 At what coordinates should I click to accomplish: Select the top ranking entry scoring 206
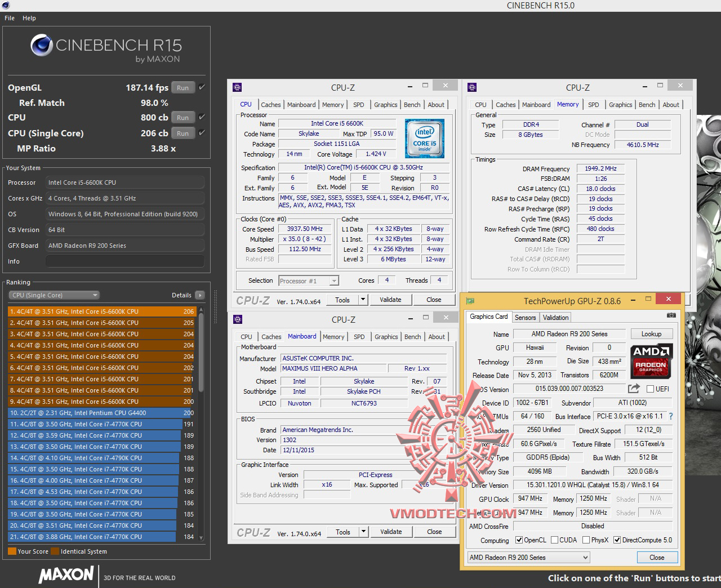pyautogui.click(x=101, y=311)
